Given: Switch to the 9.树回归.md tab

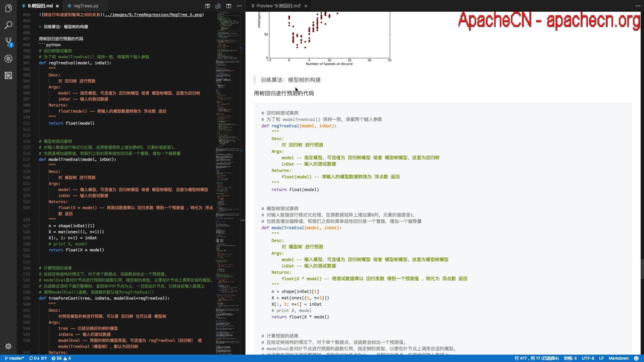Looking at the screenshot, I should pos(40,6).
